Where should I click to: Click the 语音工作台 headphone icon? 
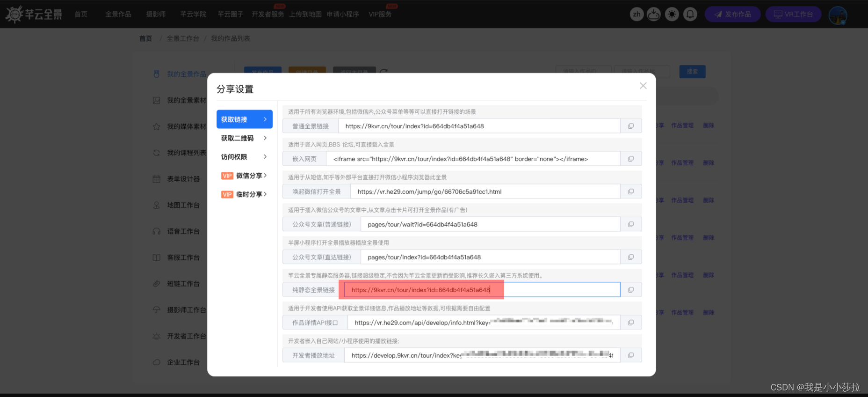[157, 231]
